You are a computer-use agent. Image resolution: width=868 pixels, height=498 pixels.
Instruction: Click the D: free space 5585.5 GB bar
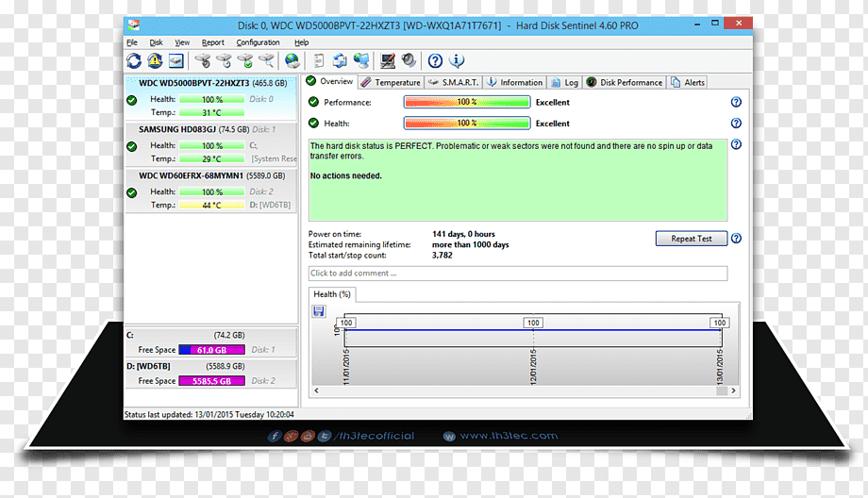tap(211, 381)
